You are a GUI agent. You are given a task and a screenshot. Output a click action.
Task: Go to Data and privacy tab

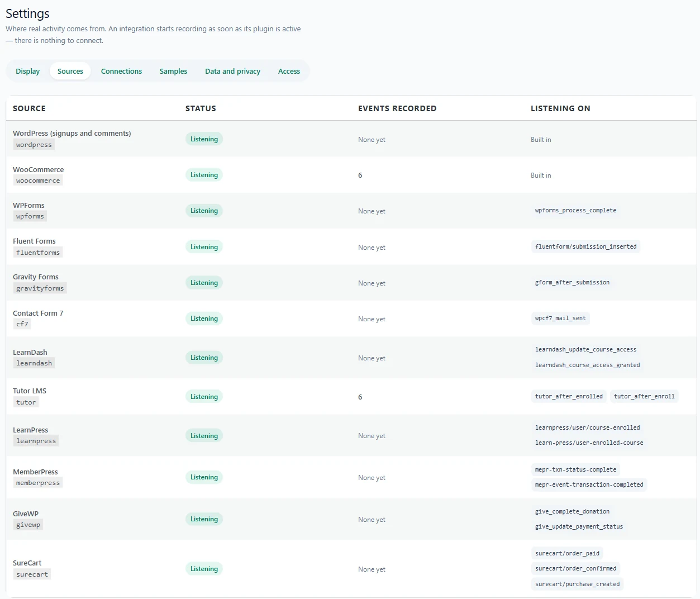pos(232,71)
